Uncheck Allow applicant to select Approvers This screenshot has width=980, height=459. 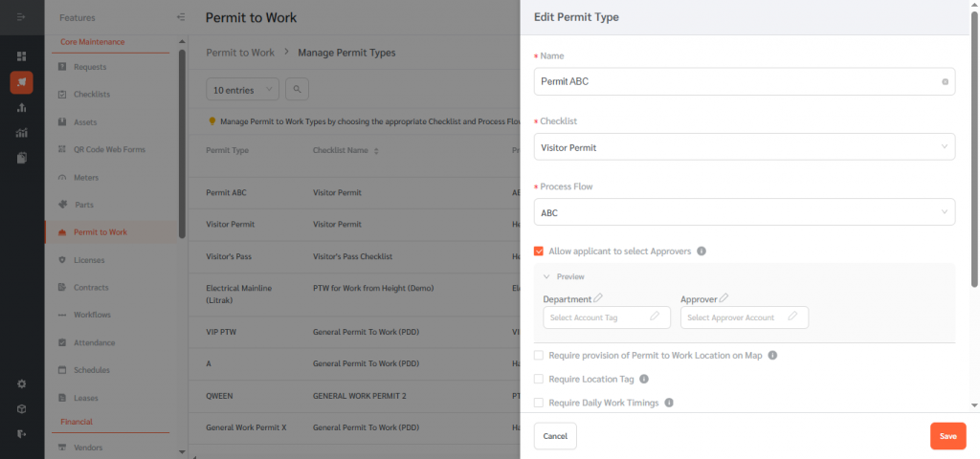[539, 251]
